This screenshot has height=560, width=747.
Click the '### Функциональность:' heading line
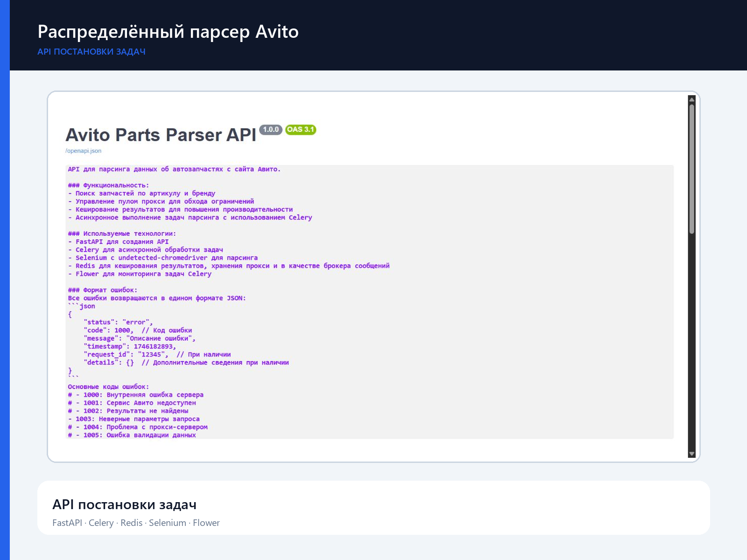(108, 185)
